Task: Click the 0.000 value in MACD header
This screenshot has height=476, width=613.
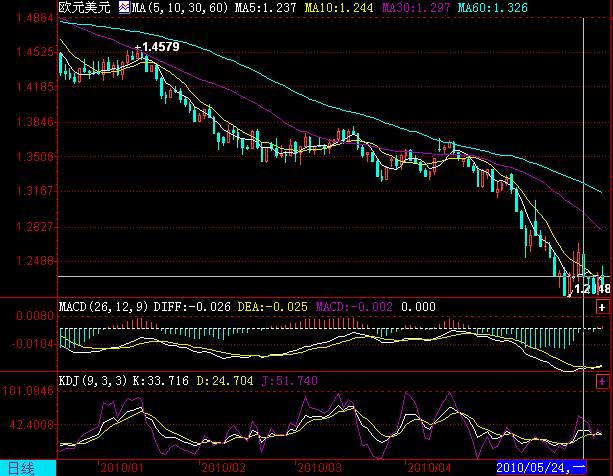Action: 418,307
